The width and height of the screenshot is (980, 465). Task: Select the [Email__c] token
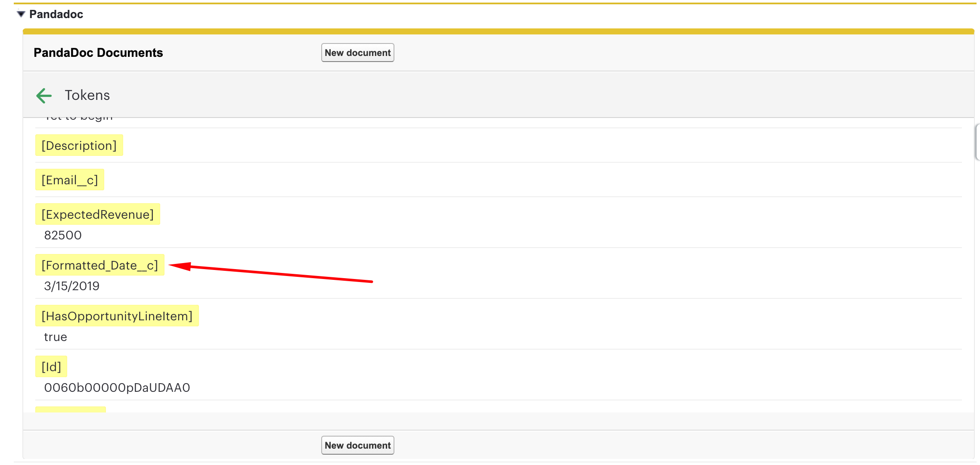(x=69, y=180)
